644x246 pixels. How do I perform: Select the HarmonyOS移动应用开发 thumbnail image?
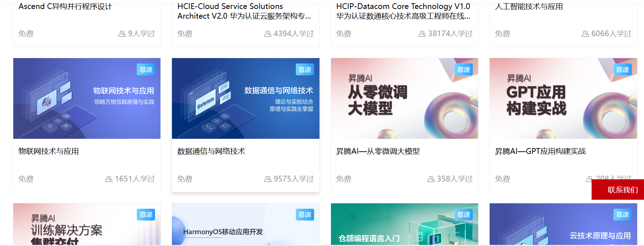point(246,224)
